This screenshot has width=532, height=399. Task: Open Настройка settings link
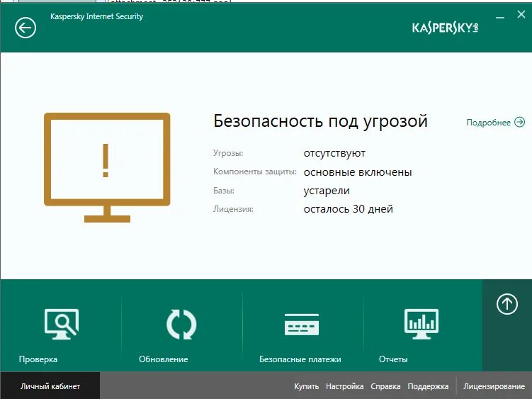pos(345,386)
